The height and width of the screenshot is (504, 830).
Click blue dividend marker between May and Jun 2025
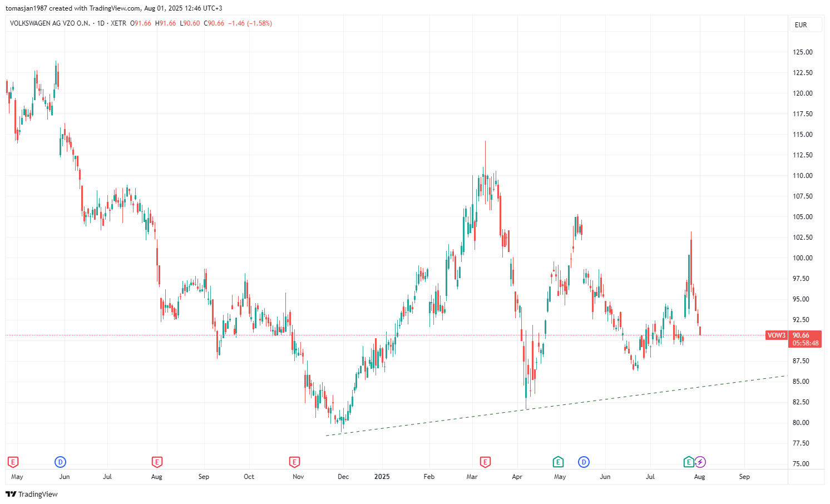click(x=584, y=462)
